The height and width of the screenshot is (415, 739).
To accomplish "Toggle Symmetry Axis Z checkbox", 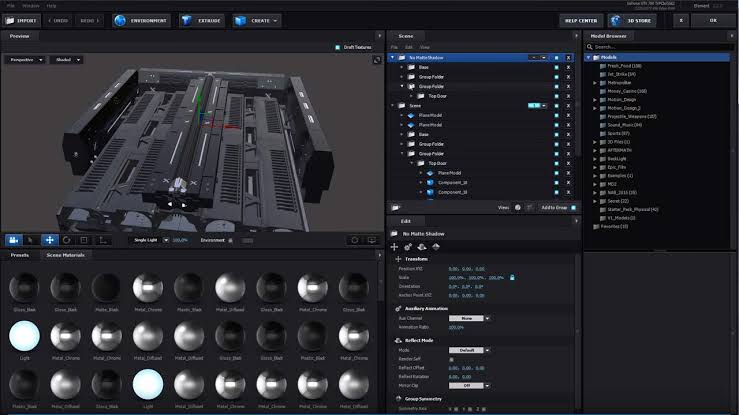I will pos(484,409).
